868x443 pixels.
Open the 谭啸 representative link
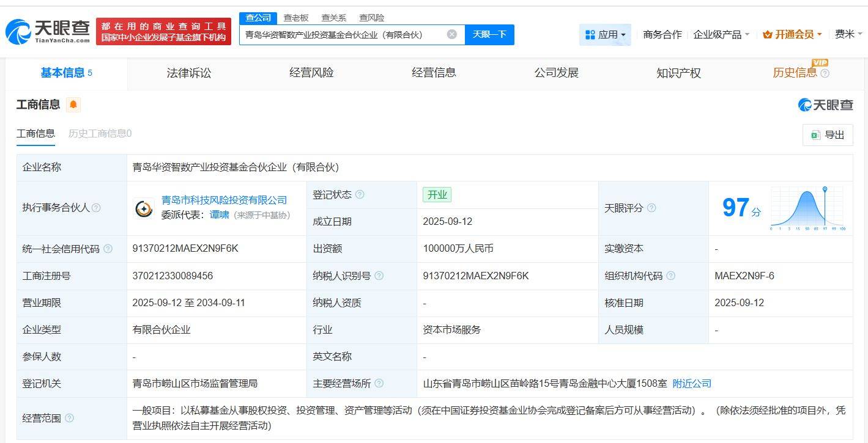pos(220,214)
